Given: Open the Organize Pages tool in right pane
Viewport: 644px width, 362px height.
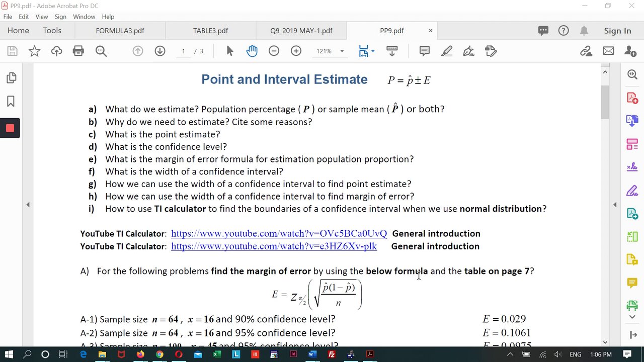Looking at the screenshot, I should [x=632, y=144].
